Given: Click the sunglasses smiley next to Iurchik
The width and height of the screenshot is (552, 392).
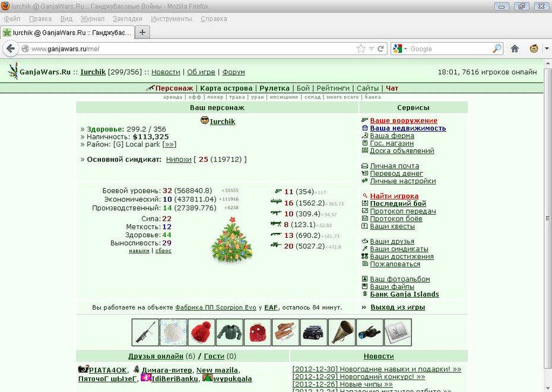Looking at the screenshot, I should point(205,121).
